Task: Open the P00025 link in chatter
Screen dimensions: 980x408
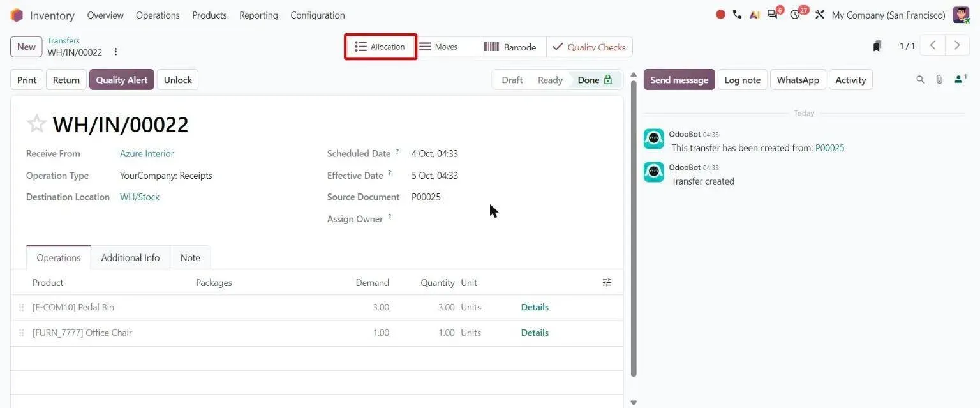Action: click(829, 147)
